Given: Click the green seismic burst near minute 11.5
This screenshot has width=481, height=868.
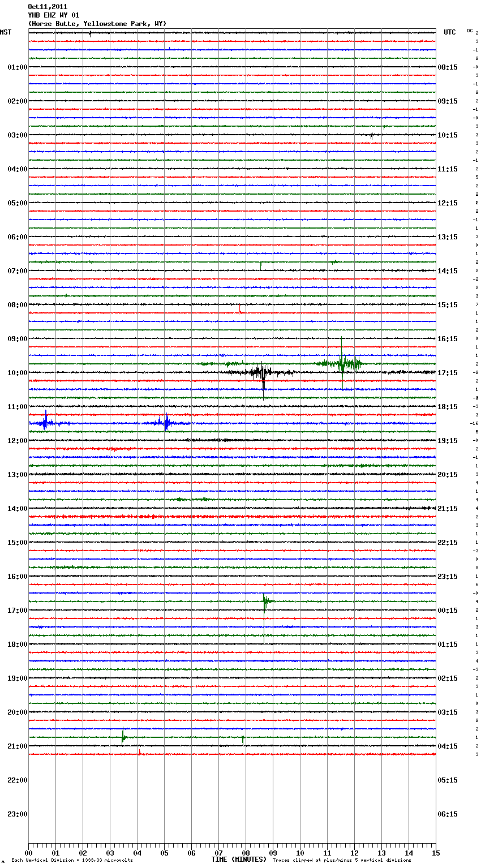Looking at the screenshot, I should coord(342,363).
